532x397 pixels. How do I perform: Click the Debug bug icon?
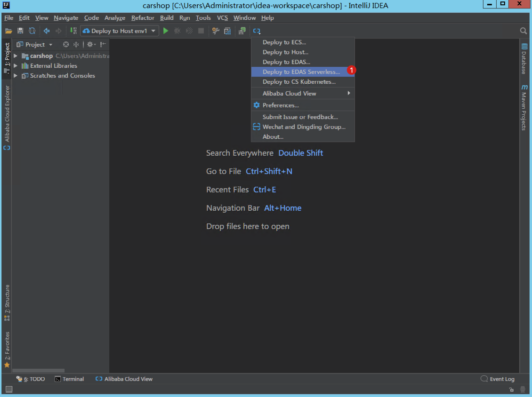point(177,31)
